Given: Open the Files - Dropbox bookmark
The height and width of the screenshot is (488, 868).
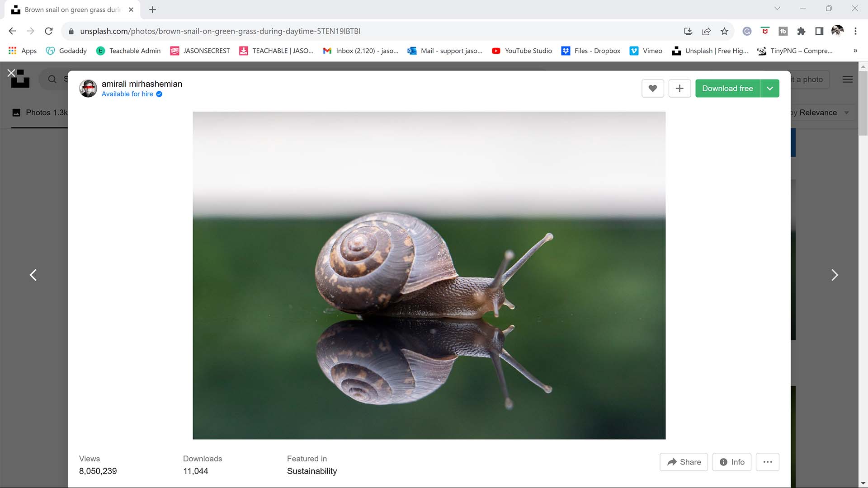Looking at the screenshot, I should pyautogui.click(x=591, y=51).
